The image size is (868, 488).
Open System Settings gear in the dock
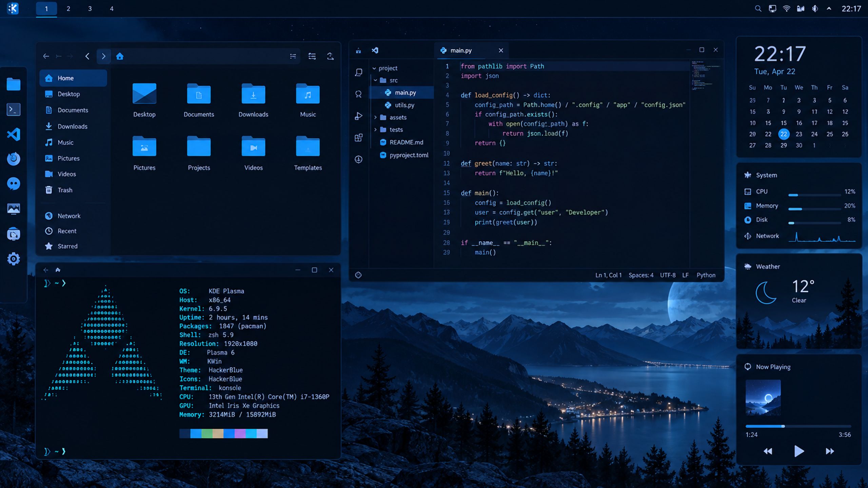[14, 259]
